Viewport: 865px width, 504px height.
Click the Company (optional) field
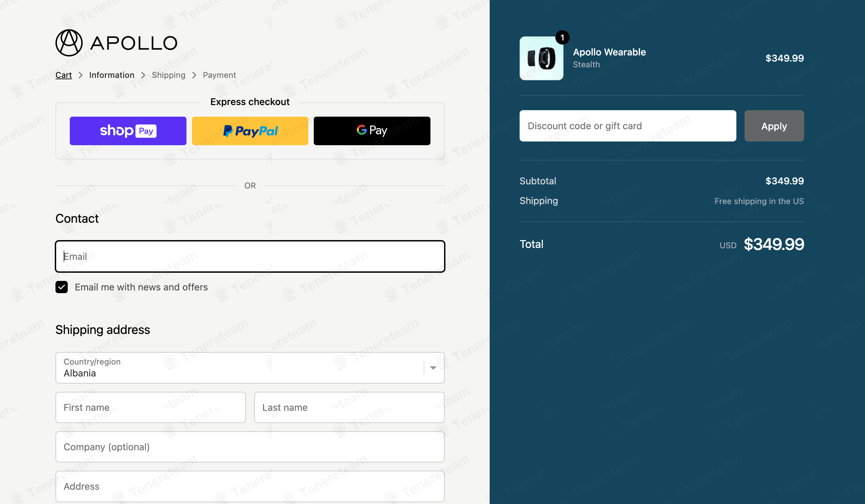pyautogui.click(x=250, y=447)
